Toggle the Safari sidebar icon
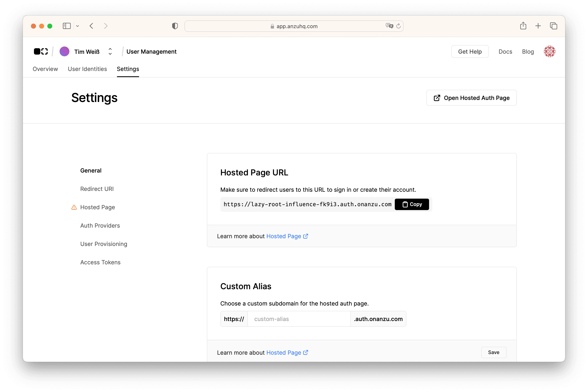The height and width of the screenshot is (392, 588). click(x=67, y=26)
